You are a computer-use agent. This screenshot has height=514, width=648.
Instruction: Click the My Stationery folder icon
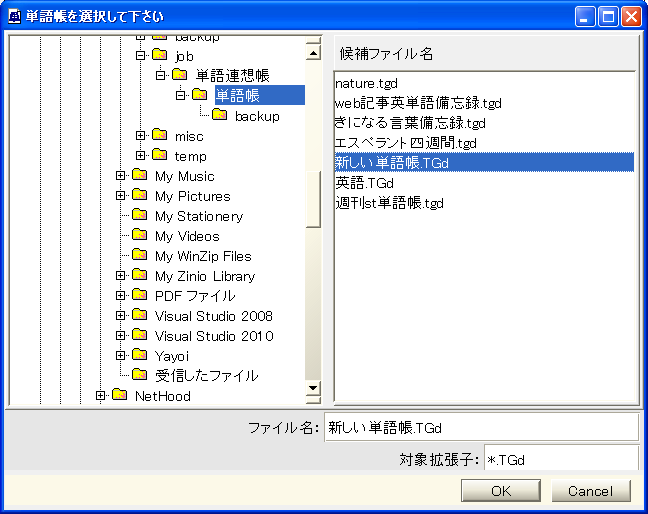[x=140, y=214]
